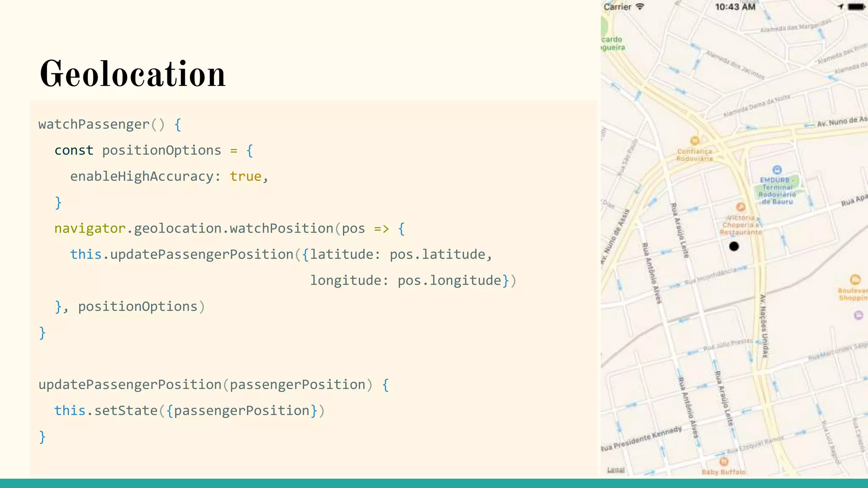Click the 10:43 AM clock text
The image size is (868, 488).
pos(735,7)
